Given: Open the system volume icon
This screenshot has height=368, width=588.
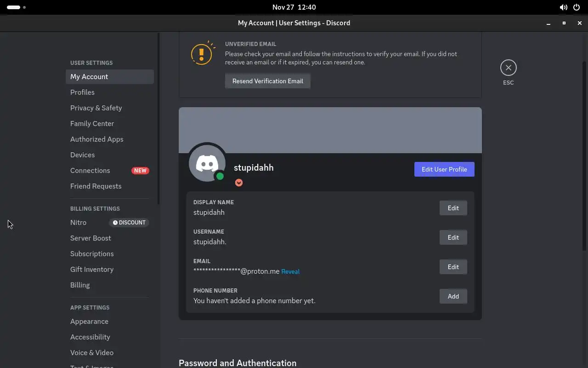Looking at the screenshot, I should tap(563, 7).
